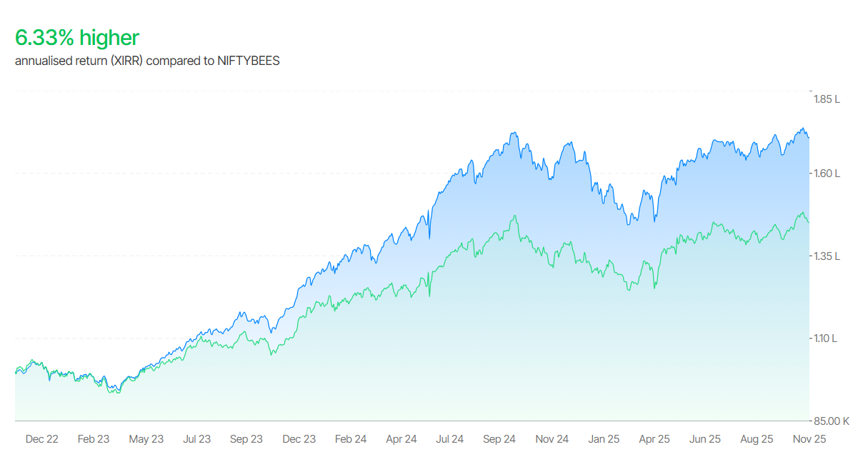Click the Dec 22 date label
868x457 pixels.
click(41, 439)
